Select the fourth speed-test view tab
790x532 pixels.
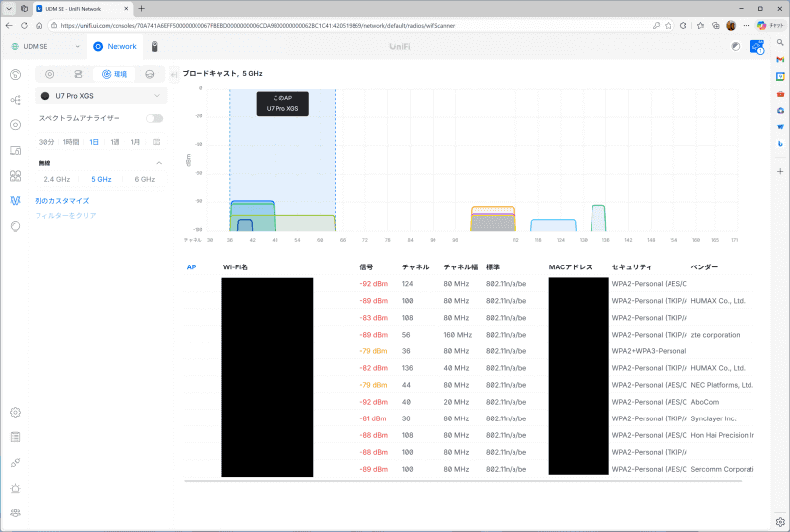tap(150, 74)
